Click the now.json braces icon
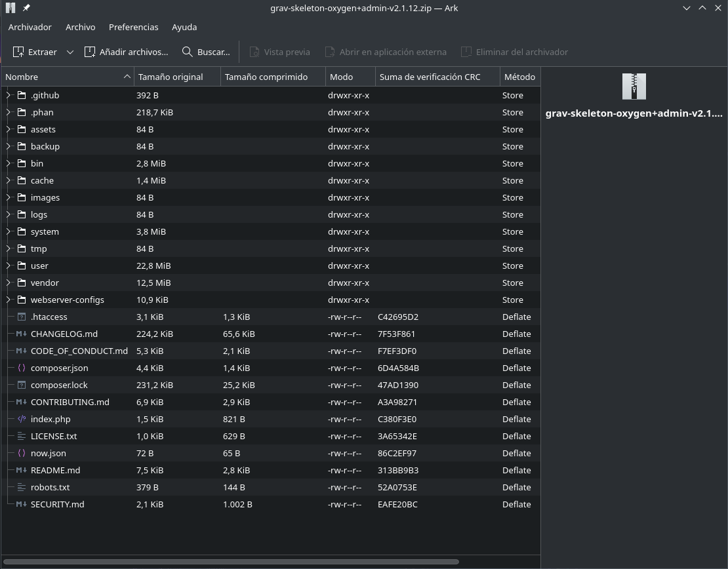Image resolution: width=728 pixels, height=569 pixels. 22,454
